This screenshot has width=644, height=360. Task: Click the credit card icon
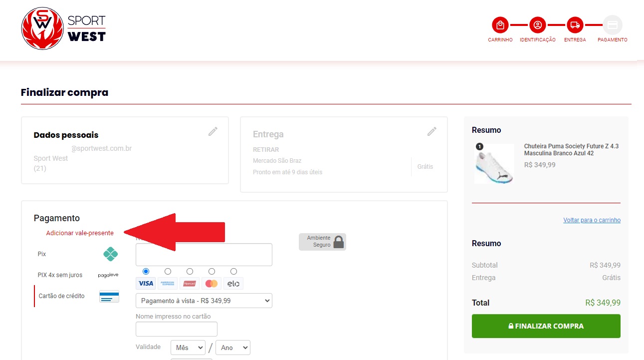[x=109, y=296]
